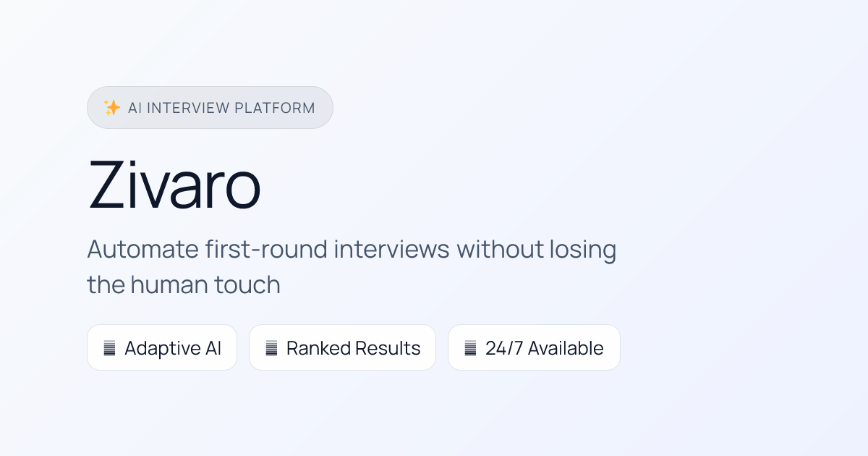Click the sparkle icon in the badge
The width and height of the screenshot is (868, 456).
(x=112, y=108)
